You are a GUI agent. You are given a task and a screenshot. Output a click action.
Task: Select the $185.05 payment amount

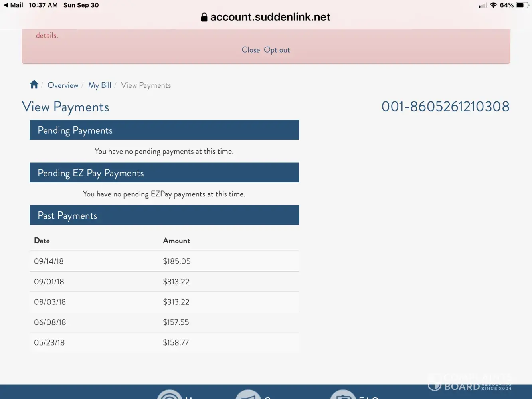tap(177, 261)
